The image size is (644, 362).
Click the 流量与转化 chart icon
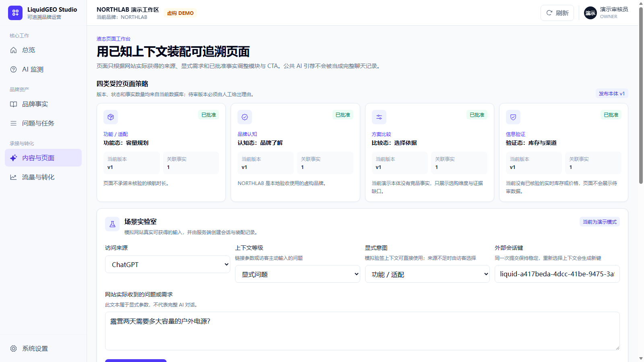[13, 177]
